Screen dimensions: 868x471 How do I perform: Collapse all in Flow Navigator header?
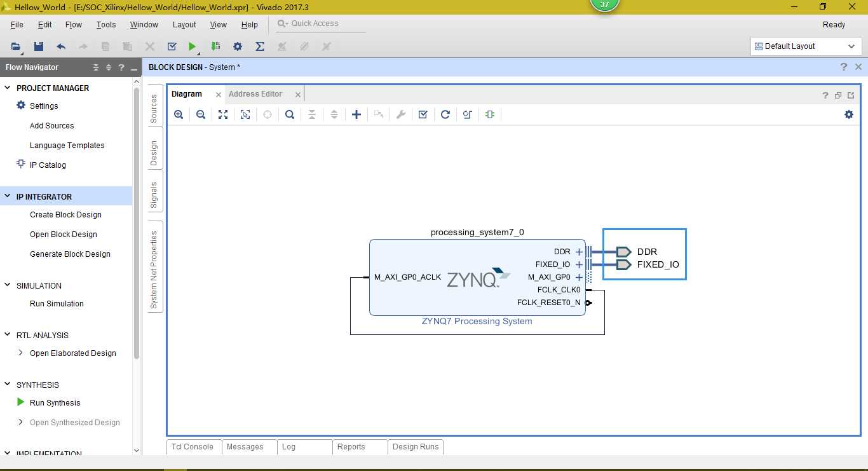click(96, 67)
